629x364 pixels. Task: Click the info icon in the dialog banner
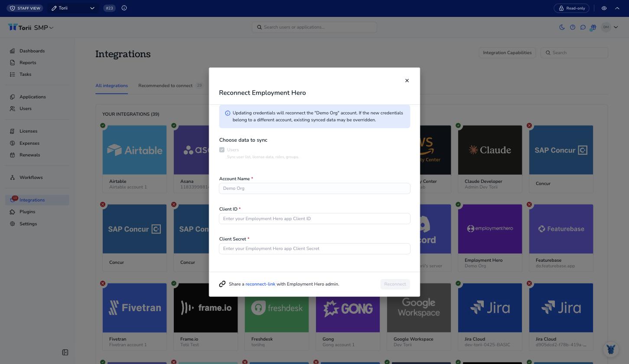tap(228, 113)
